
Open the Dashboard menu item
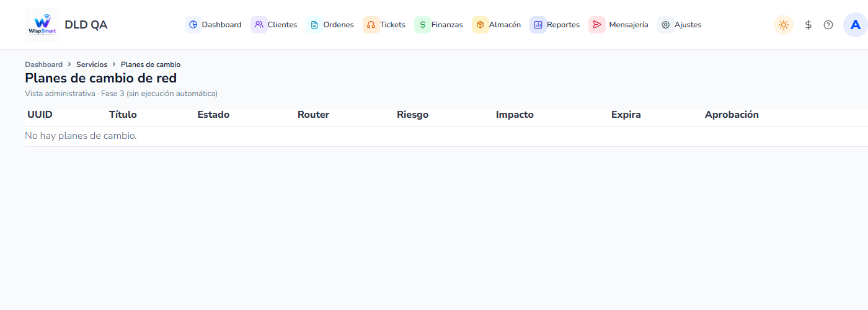pyautogui.click(x=213, y=25)
